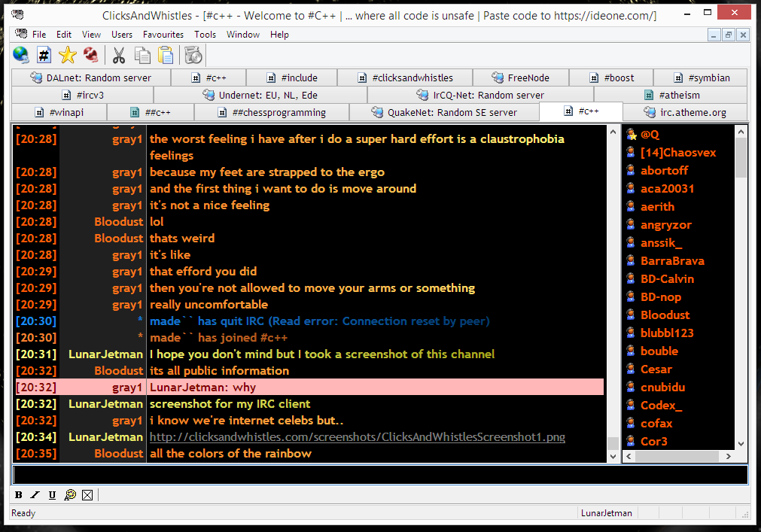Click the red disconnect globe icon
761x532 pixels.
tap(91, 55)
